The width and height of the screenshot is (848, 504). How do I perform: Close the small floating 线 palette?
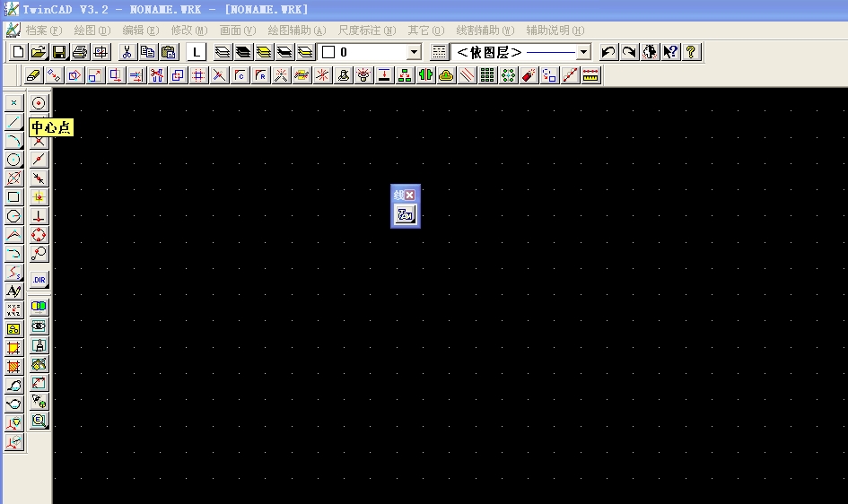(x=410, y=195)
